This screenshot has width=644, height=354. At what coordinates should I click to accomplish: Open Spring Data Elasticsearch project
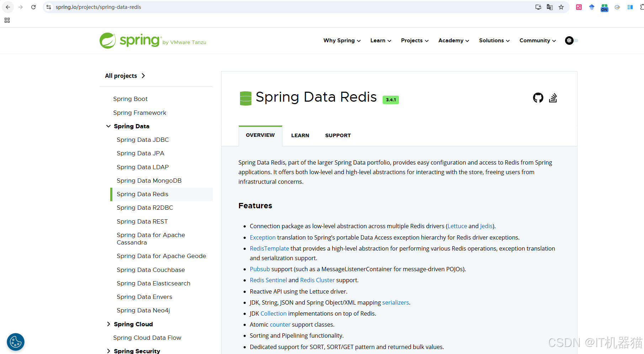[x=154, y=283]
